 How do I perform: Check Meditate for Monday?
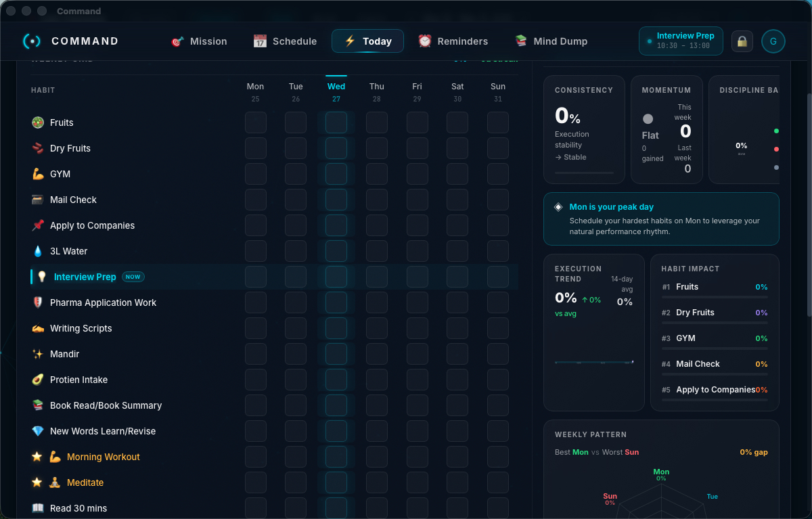256,482
